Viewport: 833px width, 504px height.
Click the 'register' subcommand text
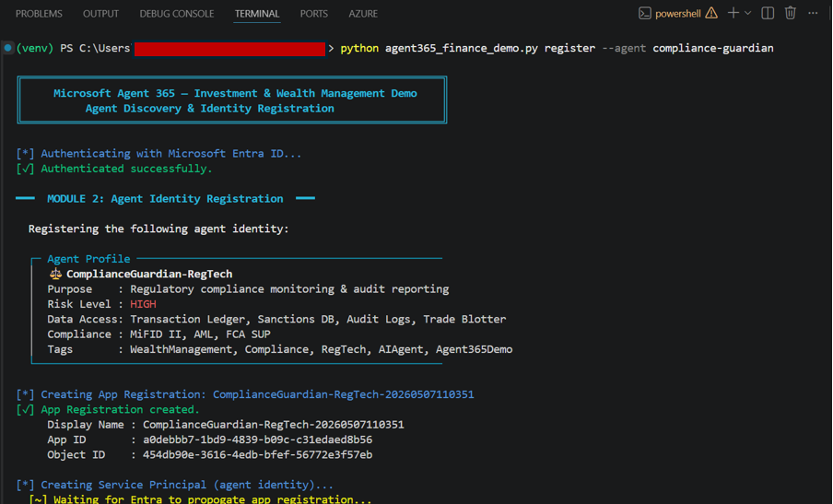pyautogui.click(x=569, y=48)
